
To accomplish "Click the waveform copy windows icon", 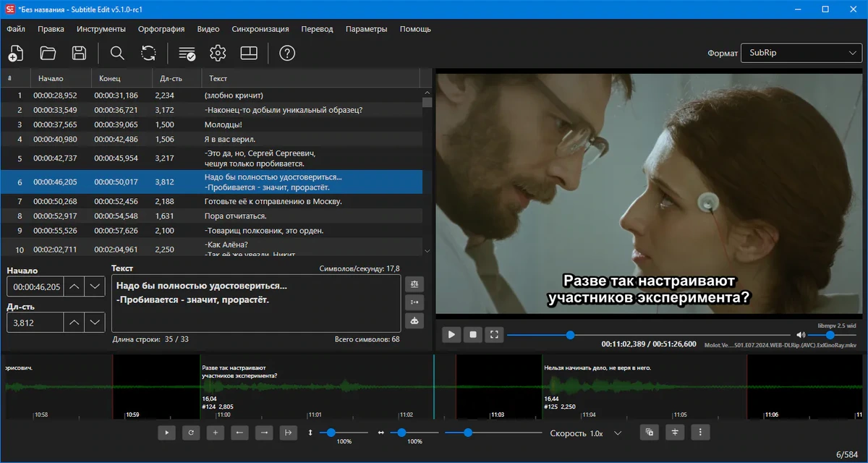I will 650,433.
